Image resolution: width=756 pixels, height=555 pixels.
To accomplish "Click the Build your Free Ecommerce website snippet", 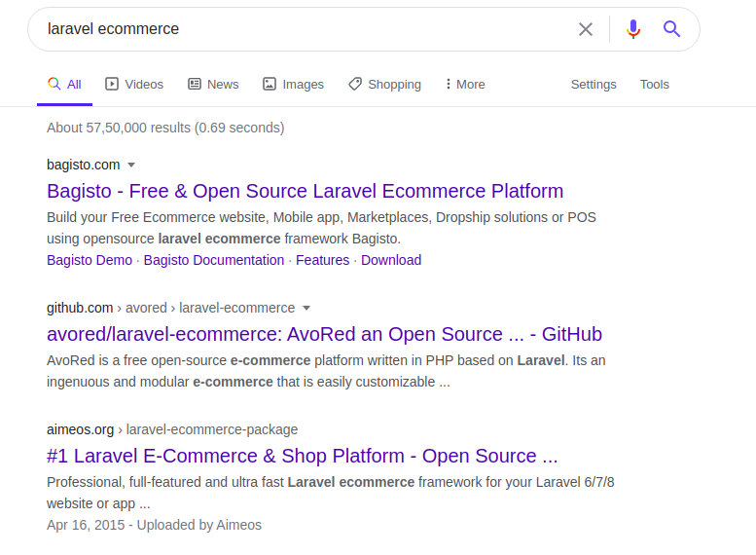I will pos(321,228).
